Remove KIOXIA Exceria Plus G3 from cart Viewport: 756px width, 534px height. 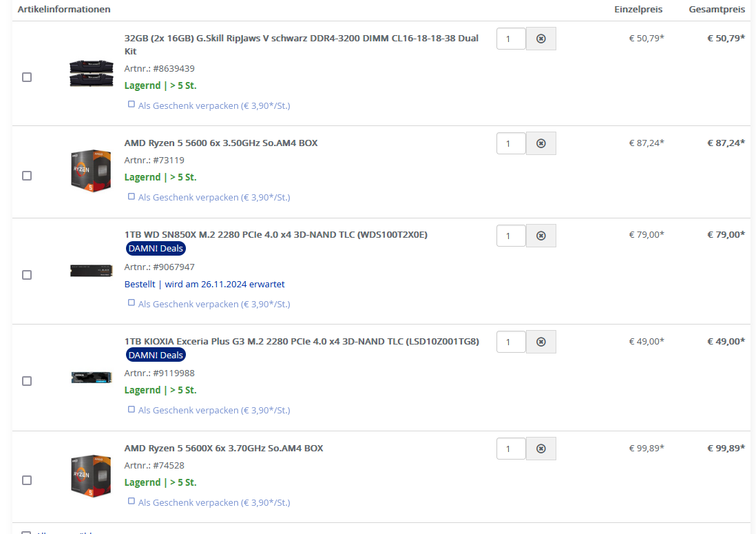pos(540,342)
